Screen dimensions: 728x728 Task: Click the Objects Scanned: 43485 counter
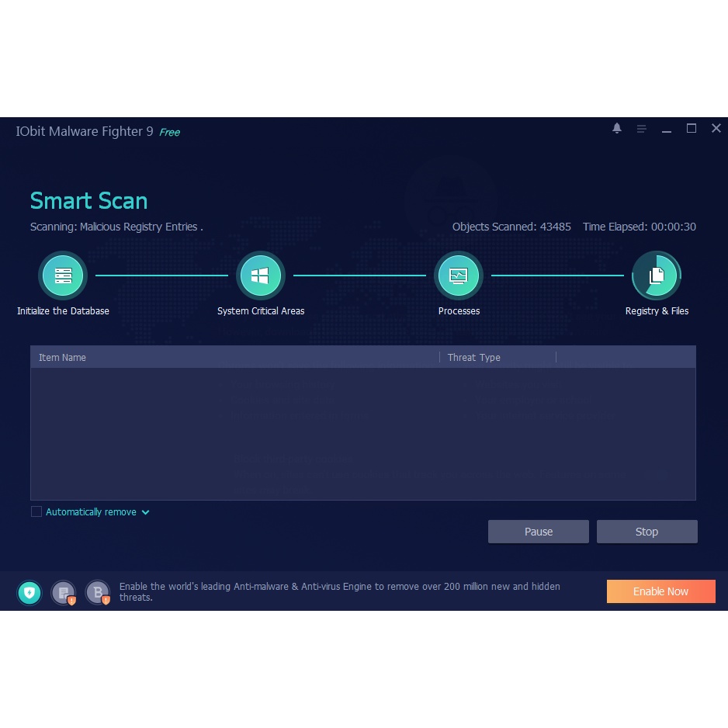pos(511,227)
